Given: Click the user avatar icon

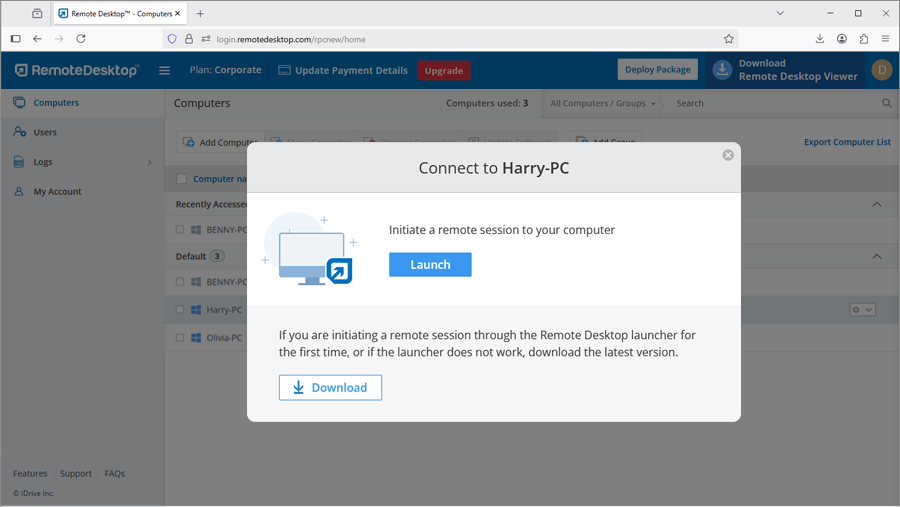Looking at the screenshot, I should (x=881, y=69).
